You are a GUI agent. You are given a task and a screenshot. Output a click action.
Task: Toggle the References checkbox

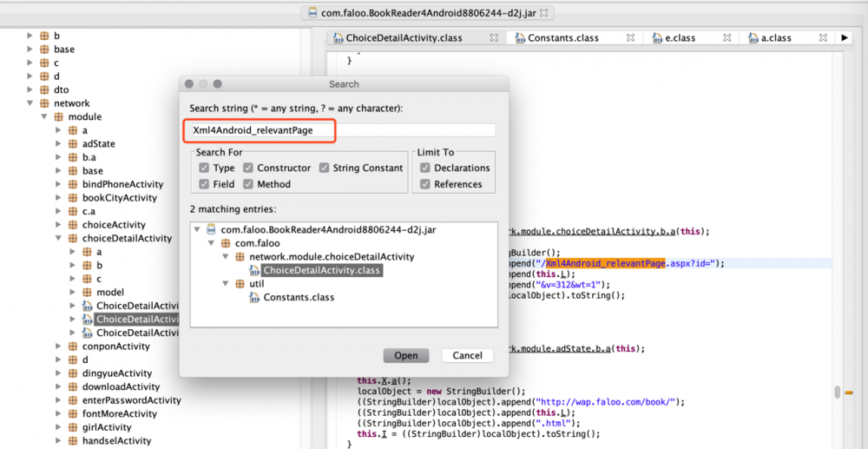[x=425, y=184]
